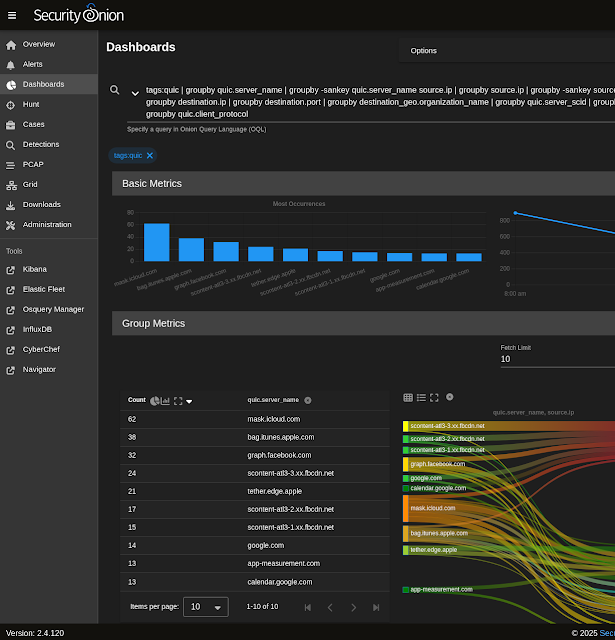Image resolution: width=615 pixels, height=640 pixels.
Task: Show pie chart for the Count column
Action: pos(155,400)
